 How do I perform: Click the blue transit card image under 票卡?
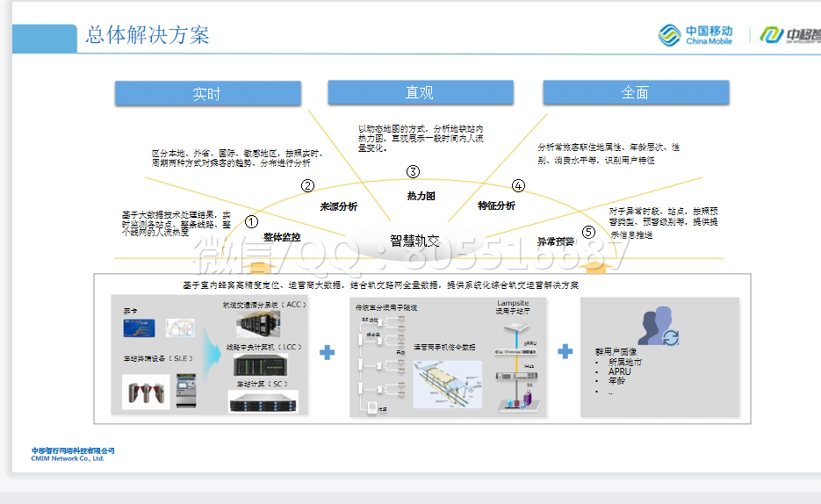pos(139,328)
